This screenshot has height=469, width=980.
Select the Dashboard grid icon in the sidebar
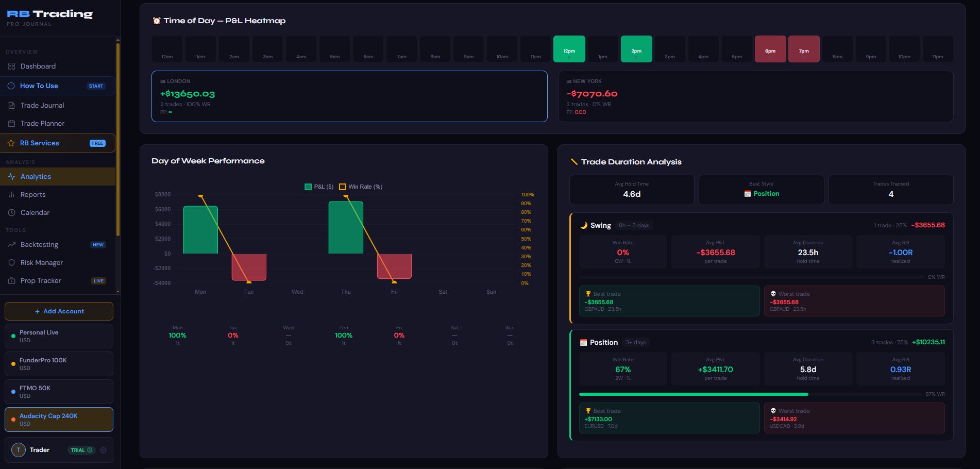click(11, 66)
